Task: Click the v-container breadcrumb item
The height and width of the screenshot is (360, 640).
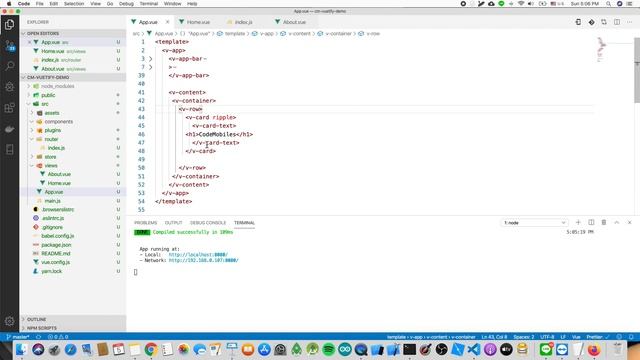Action: tap(338, 33)
